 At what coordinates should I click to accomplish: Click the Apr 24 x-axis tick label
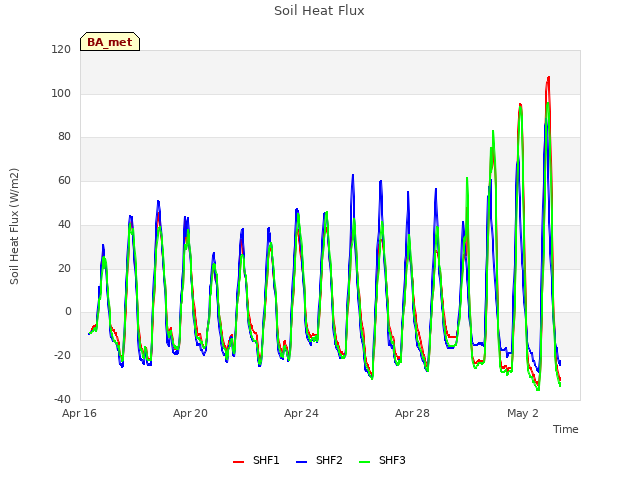(x=301, y=413)
